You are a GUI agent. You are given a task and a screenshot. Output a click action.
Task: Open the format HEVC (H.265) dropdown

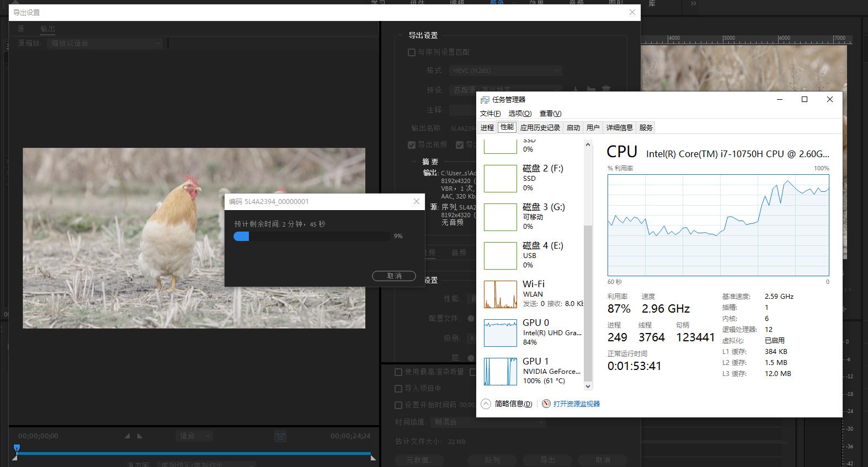pyautogui.click(x=505, y=71)
